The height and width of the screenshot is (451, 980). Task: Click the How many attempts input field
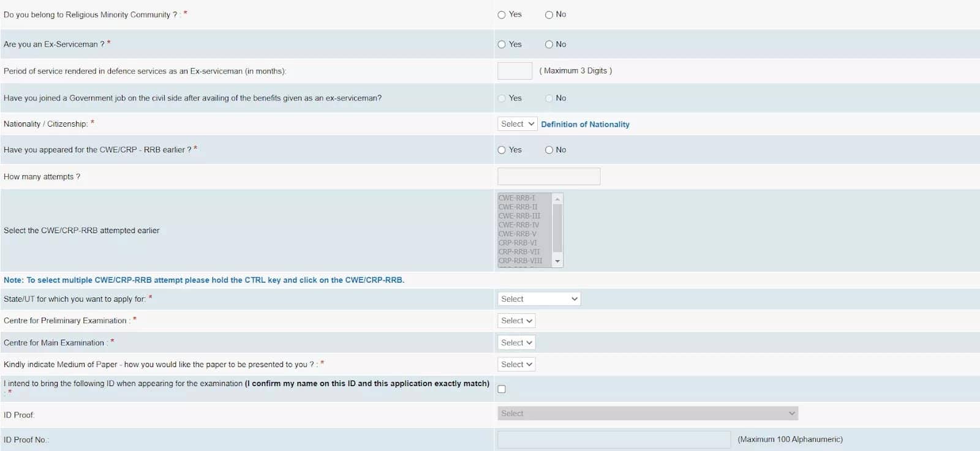(x=549, y=177)
